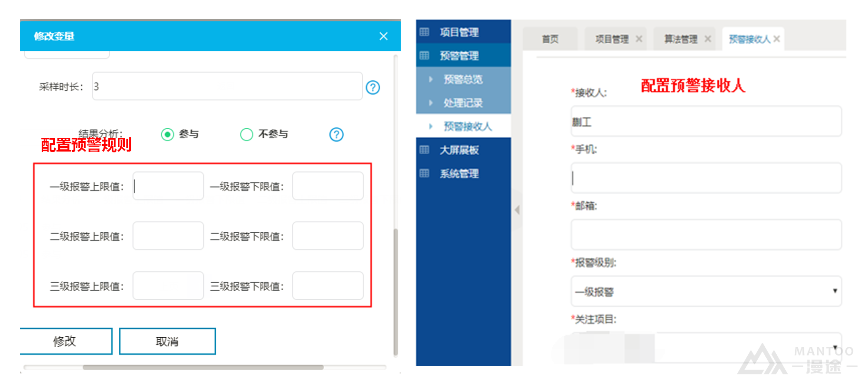This screenshot has height=390, width=868.
Task: Click the grid icon next to 项目管理
Action: tap(424, 32)
